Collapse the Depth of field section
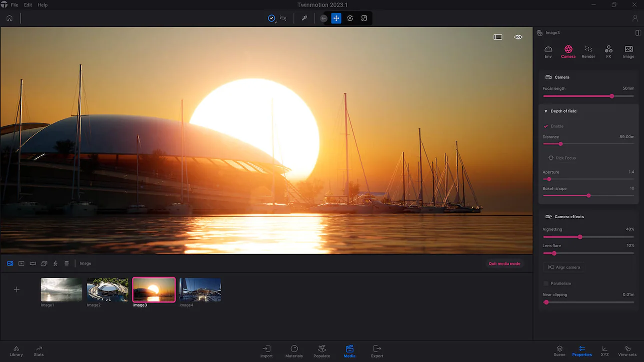The height and width of the screenshot is (362, 644). coord(545,111)
